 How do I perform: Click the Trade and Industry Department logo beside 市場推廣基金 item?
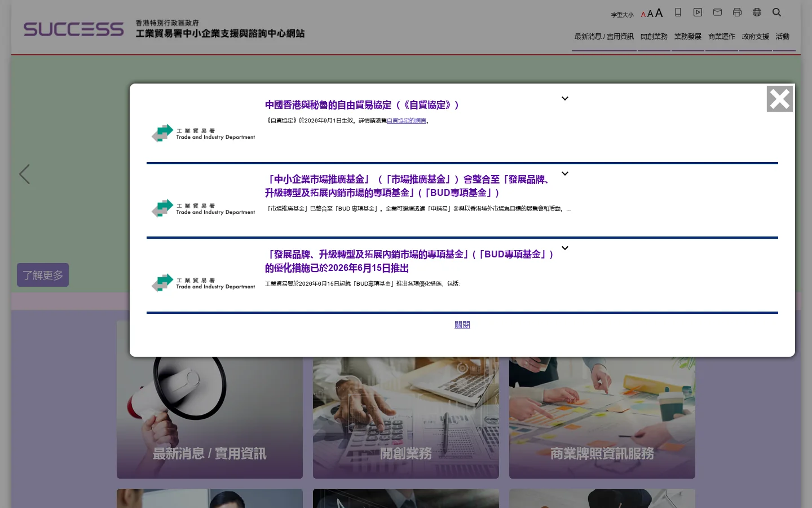pyautogui.click(x=203, y=208)
